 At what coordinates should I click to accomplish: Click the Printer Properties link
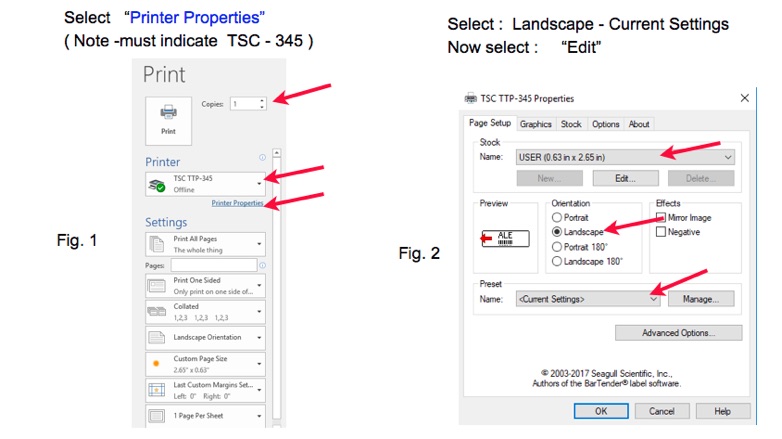(237, 203)
